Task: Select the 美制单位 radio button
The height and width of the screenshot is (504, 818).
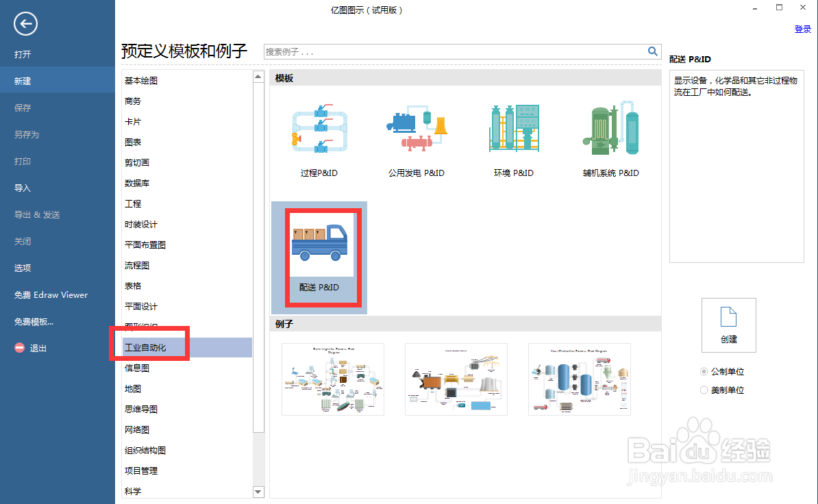Action: click(704, 390)
